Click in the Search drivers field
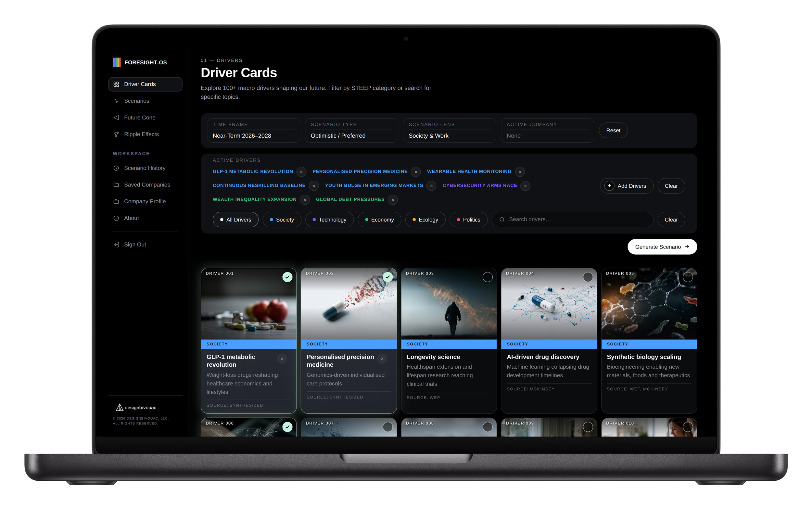The image size is (812, 519). [x=572, y=220]
